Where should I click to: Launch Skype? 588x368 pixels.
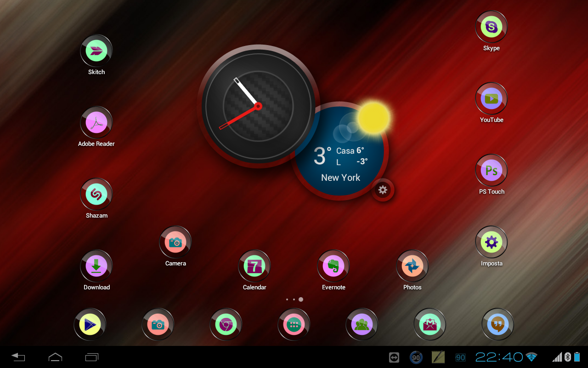coord(492,27)
